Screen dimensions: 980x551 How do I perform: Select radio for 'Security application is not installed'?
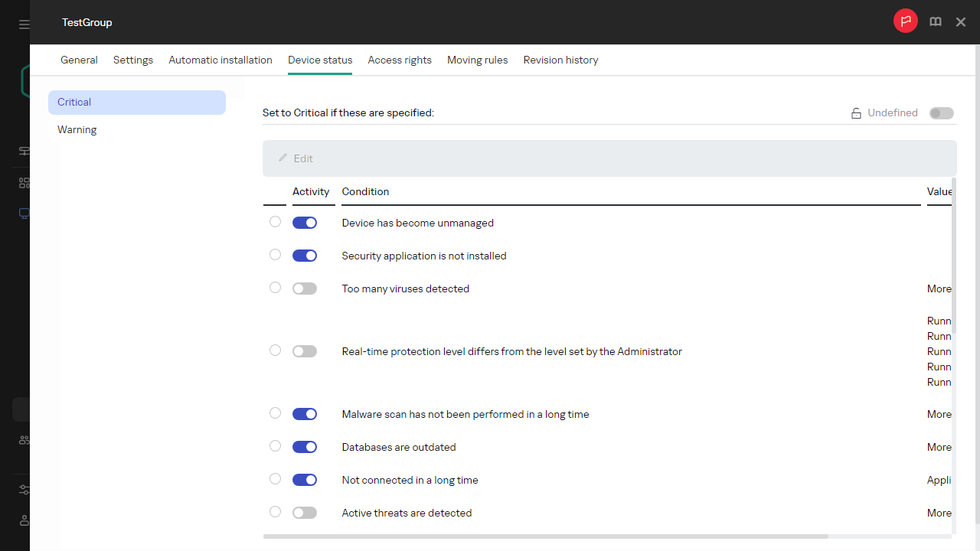[276, 255]
